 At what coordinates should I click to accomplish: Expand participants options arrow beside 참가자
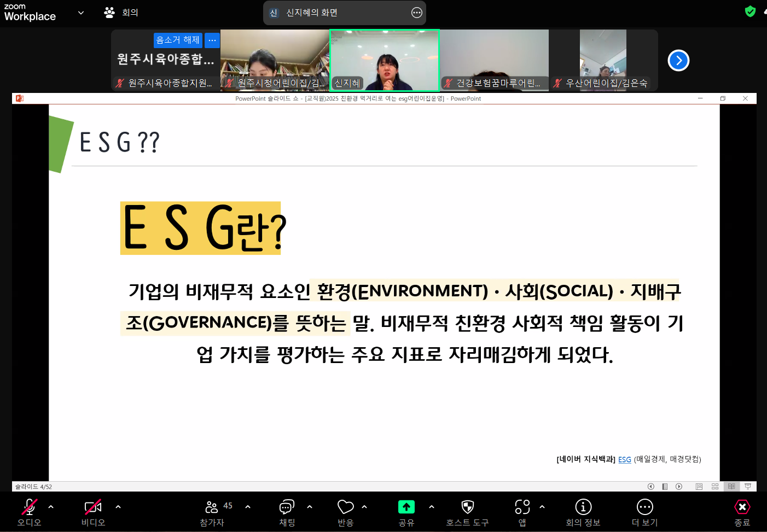click(248, 507)
